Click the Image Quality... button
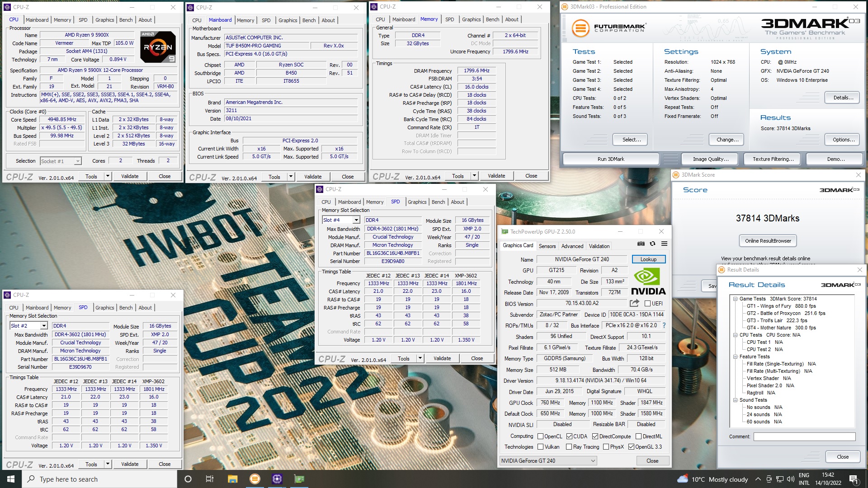This screenshot has height=488, width=868. pos(711,159)
